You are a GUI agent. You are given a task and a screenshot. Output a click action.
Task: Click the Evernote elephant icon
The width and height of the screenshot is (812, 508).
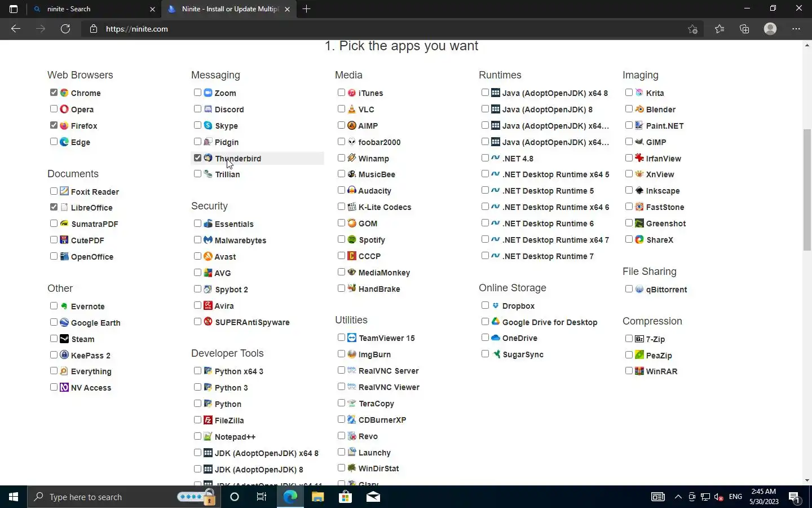[x=64, y=306]
